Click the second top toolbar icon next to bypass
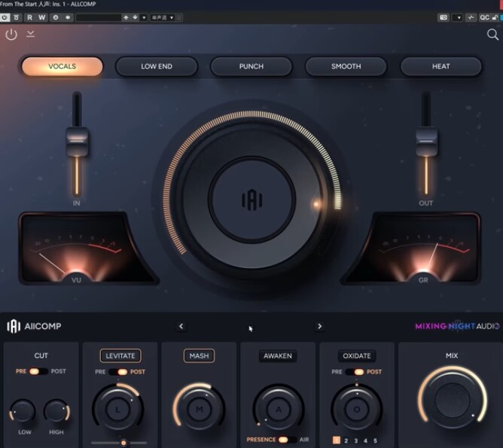 [17, 17]
